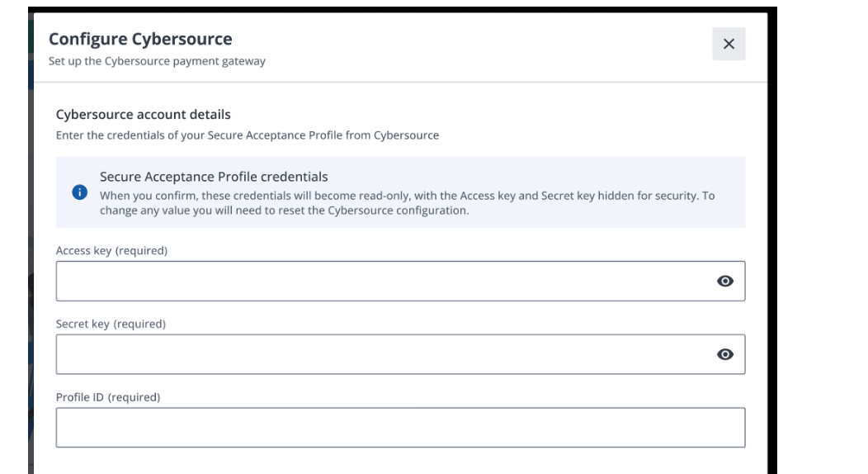This screenshot has height=474, width=868.
Task: Click 'Secure Acceptance Profile credentials' banner heading
Action: tap(214, 176)
